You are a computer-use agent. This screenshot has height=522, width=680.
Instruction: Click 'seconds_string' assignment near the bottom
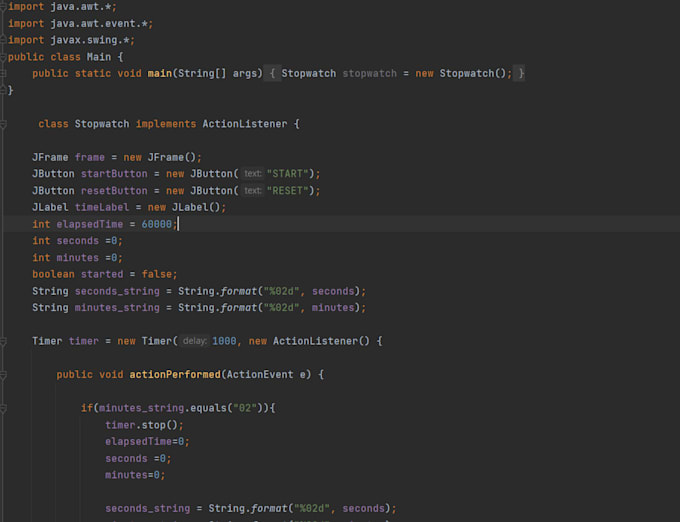click(x=147, y=508)
